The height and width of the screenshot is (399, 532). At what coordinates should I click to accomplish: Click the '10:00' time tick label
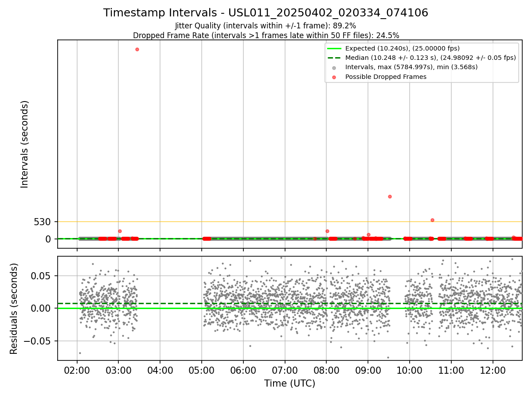click(410, 371)
